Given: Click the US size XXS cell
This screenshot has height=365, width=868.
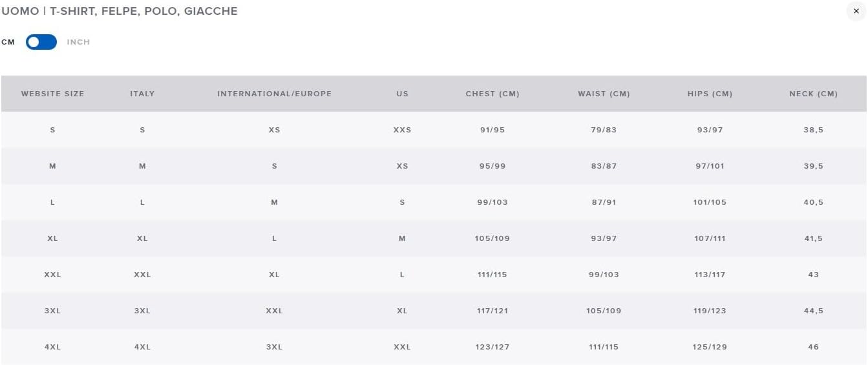Looking at the screenshot, I should (402, 130).
